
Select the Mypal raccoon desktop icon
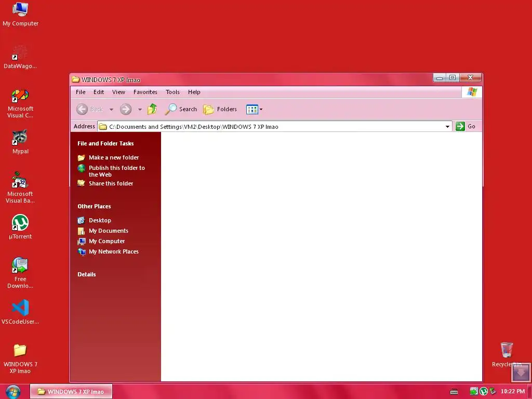click(x=20, y=141)
